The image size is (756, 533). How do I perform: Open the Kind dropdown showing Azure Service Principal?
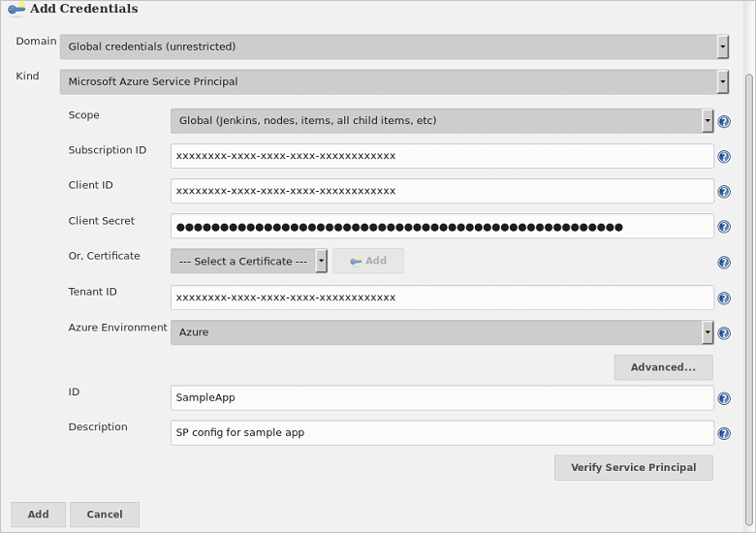point(394,82)
